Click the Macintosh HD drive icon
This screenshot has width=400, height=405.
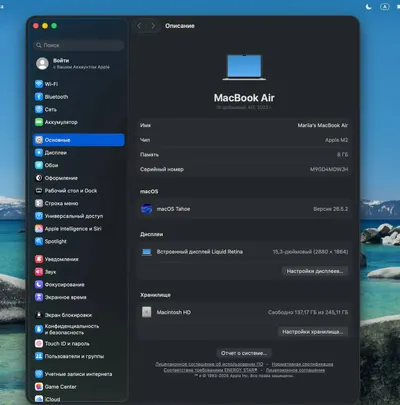click(147, 312)
